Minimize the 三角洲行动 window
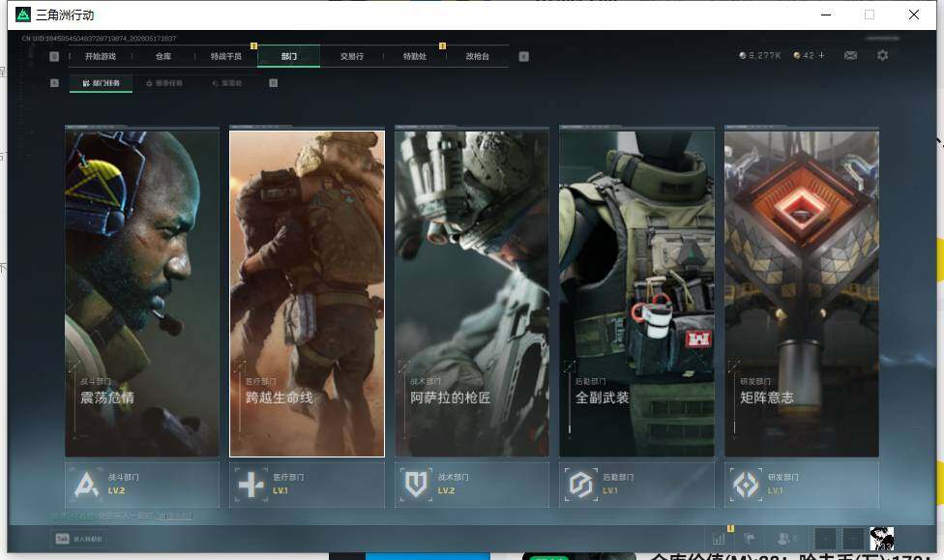This screenshot has height=560, width=944. click(826, 15)
